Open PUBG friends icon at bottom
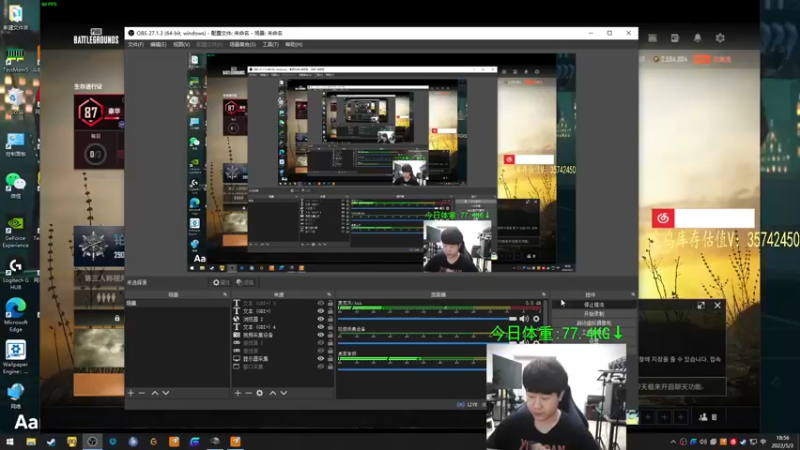This screenshot has height=450, width=800. coord(703,417)
